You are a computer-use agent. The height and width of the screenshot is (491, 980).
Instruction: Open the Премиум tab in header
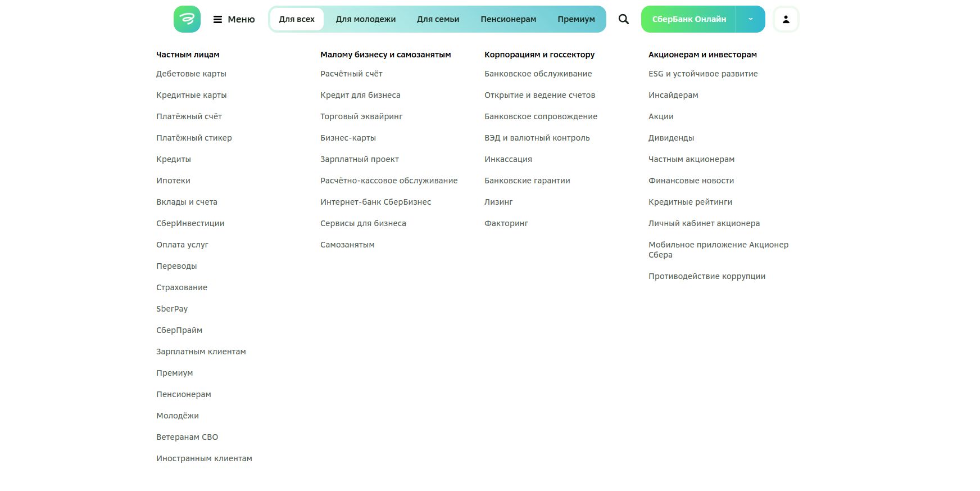coord(576,19)
